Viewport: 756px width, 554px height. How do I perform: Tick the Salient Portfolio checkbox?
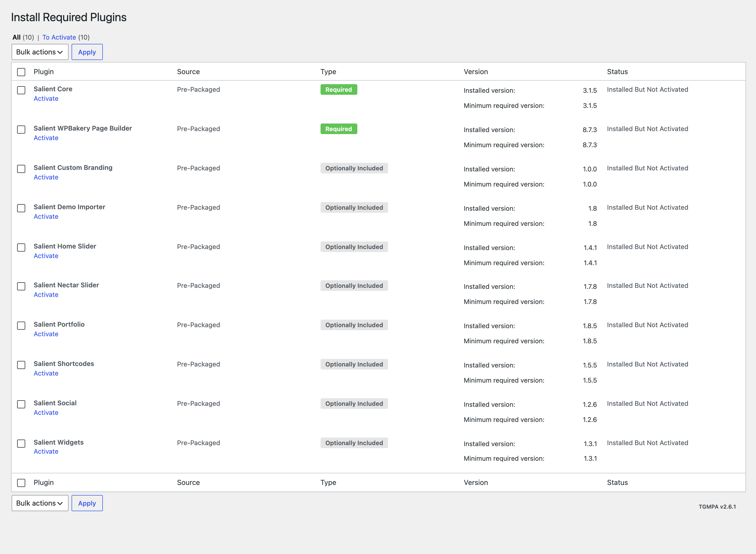tap(21, 326)
